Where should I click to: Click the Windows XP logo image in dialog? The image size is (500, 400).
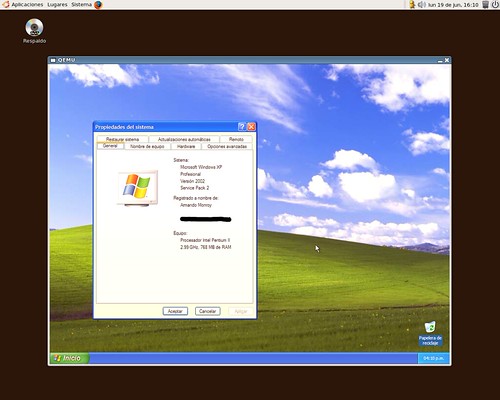[137, 188]
